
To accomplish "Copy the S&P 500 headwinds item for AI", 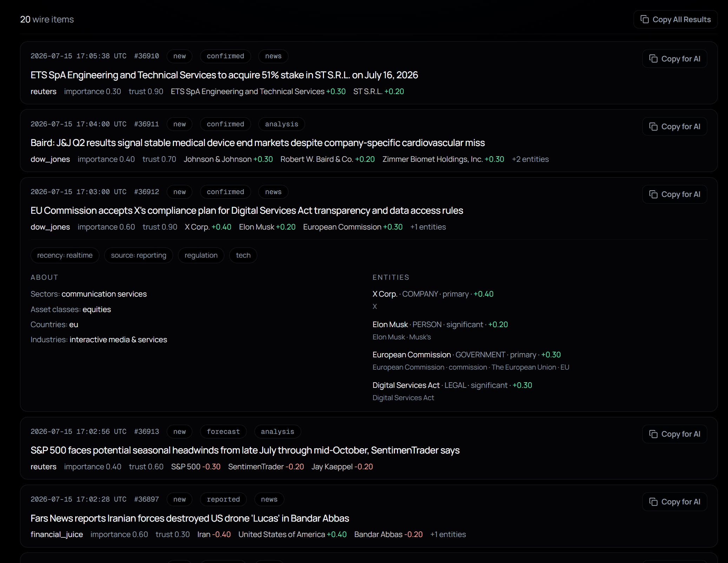I will point(675,434).
